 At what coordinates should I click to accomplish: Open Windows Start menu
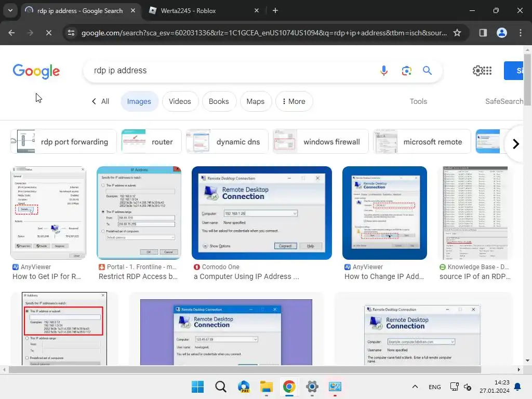tap(197, 387)
